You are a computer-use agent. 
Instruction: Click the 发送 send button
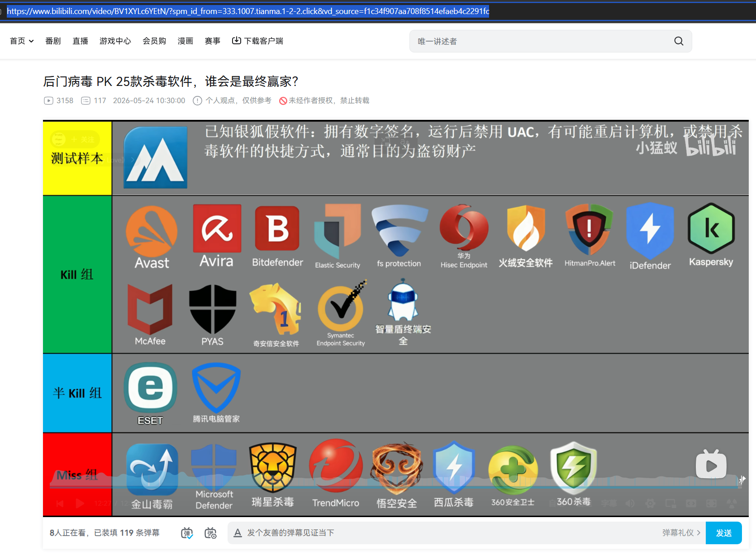coord(723,533)
